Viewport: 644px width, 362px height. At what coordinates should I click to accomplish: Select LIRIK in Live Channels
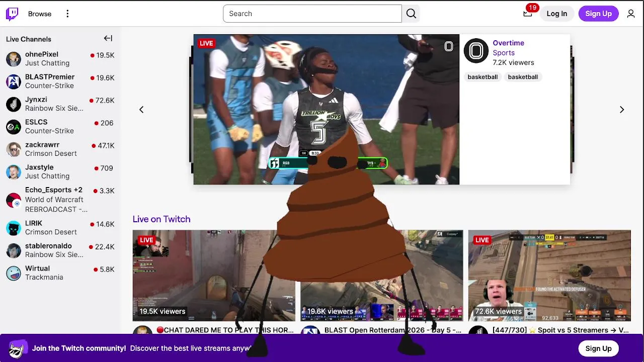point(60,228)
